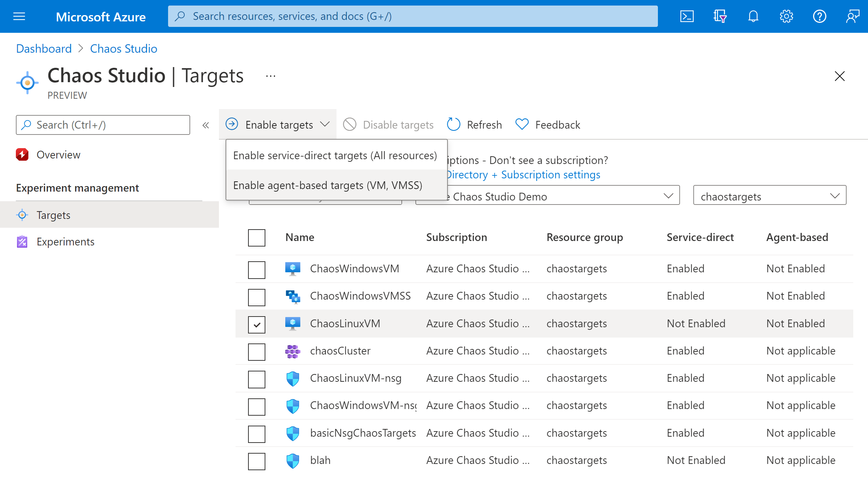Click the Disable targets button

click(x=391, y=125)
